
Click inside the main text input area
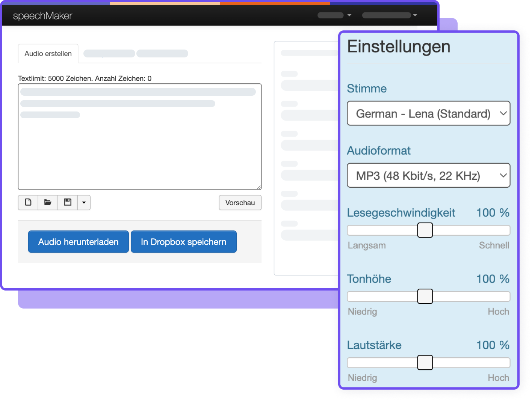[139, 150]
